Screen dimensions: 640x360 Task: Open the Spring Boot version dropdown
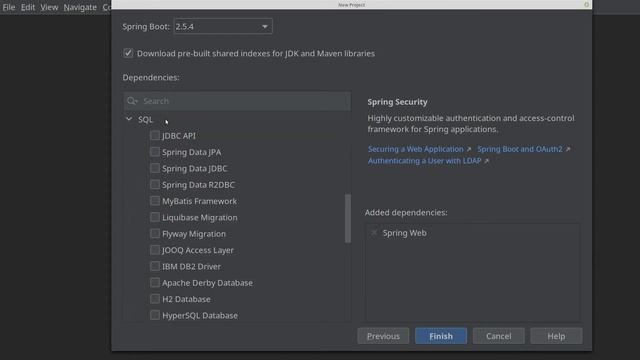tap(223, 27)
